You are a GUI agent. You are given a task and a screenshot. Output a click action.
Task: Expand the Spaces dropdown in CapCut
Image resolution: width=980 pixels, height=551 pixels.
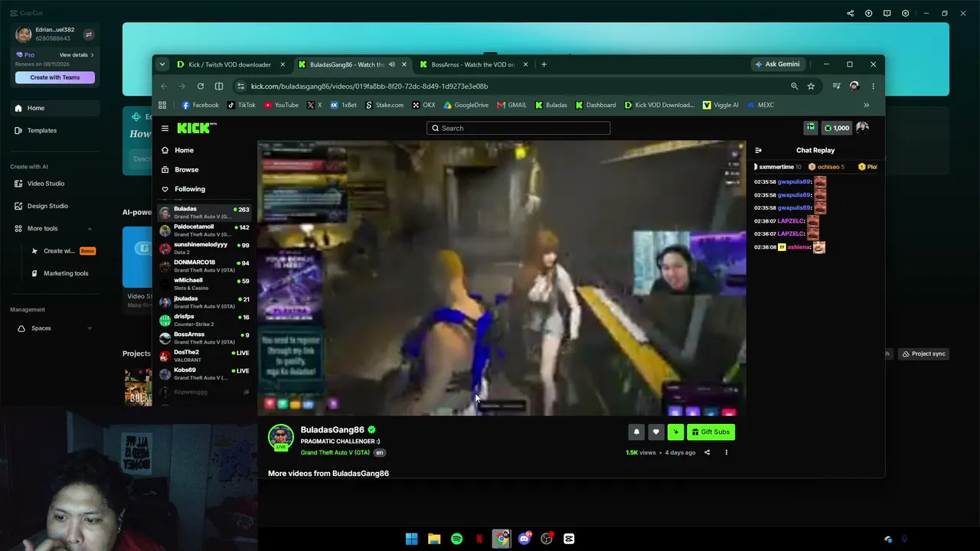tap(90, 328)
